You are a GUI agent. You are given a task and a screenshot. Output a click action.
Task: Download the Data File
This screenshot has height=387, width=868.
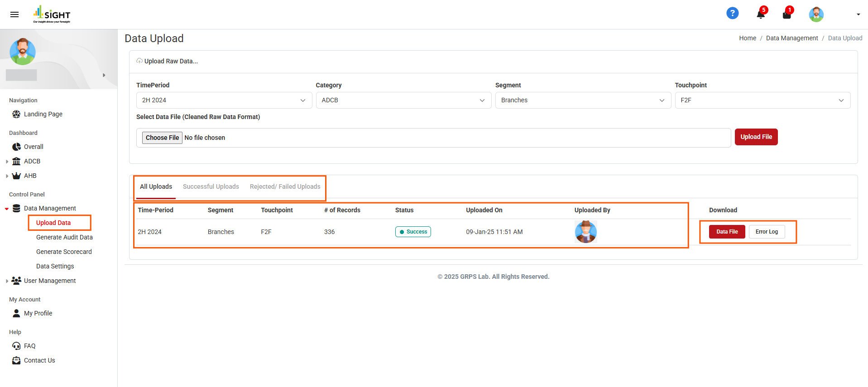(x=727, y=232)
